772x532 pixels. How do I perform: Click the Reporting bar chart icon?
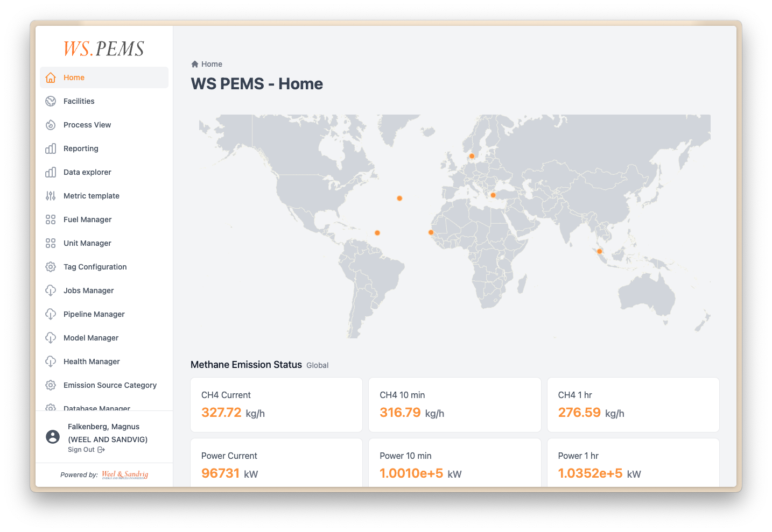pos(51,148)
